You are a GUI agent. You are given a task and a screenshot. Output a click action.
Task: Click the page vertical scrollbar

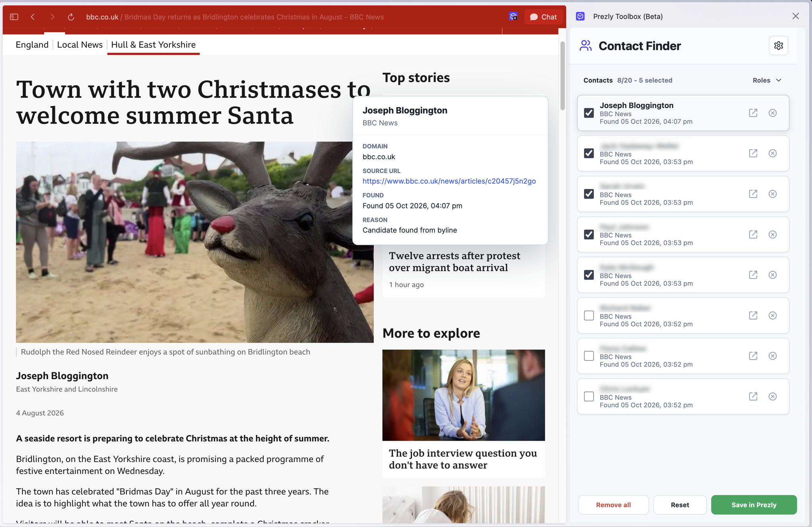562,75
